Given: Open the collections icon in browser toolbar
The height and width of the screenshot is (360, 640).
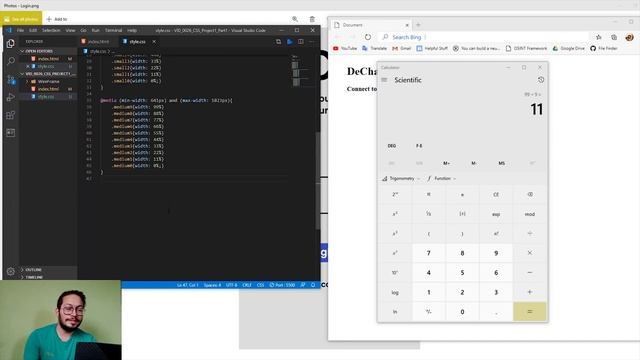Looking at the screenshot, I should click(x=614, y=37).
